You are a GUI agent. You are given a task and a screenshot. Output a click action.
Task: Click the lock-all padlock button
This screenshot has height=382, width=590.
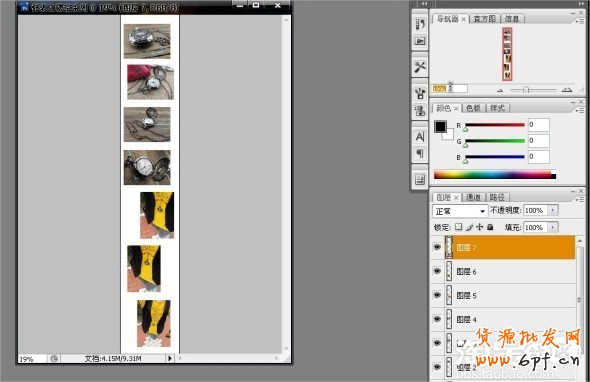pos(490,227)
